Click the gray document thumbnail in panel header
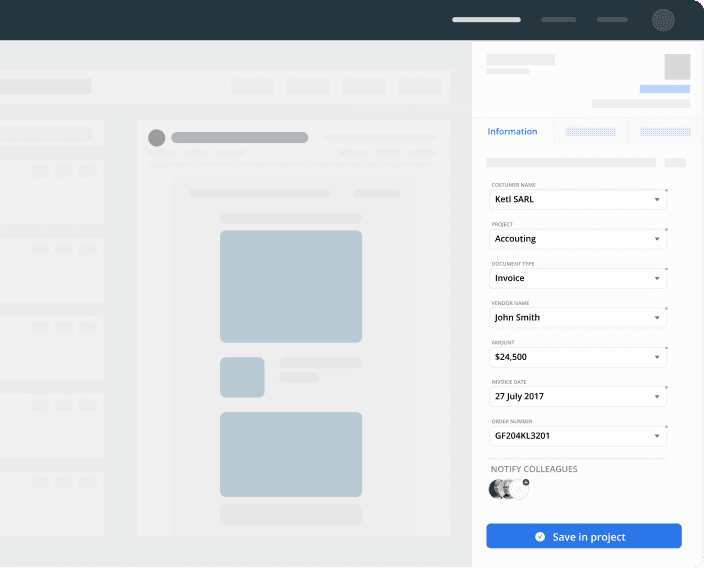The image size is (704, 568). pos(677,67)
